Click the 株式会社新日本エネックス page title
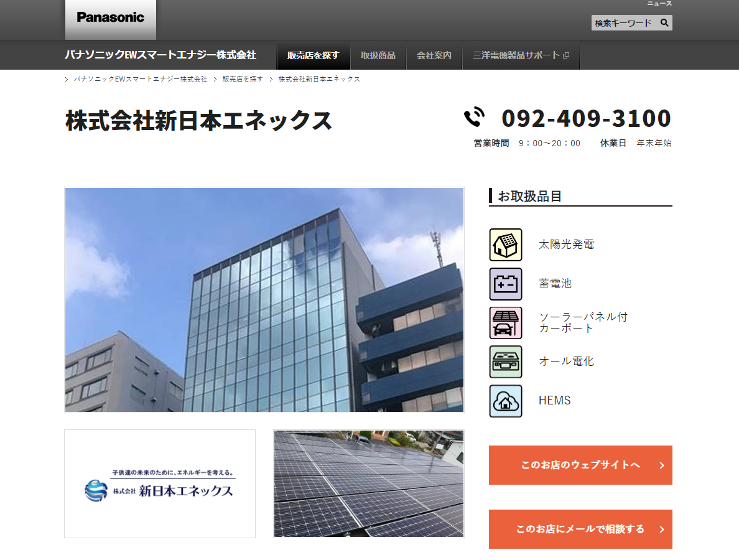 pos(198,120)
